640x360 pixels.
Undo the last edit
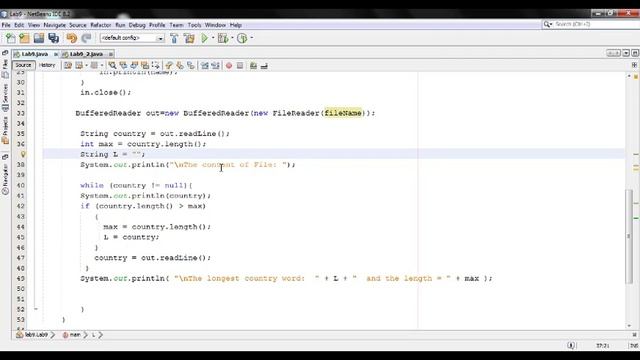pos(72,38)
